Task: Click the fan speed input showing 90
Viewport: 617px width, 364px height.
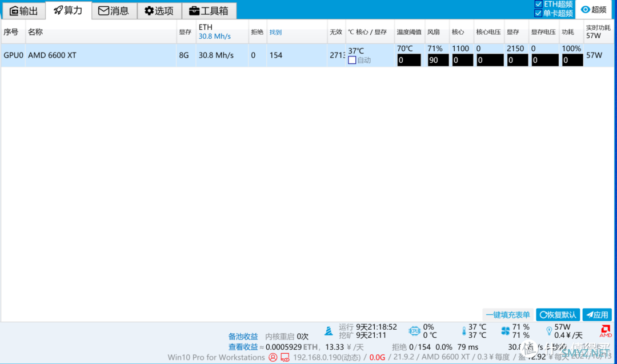Action: click(x=438, y=60)
